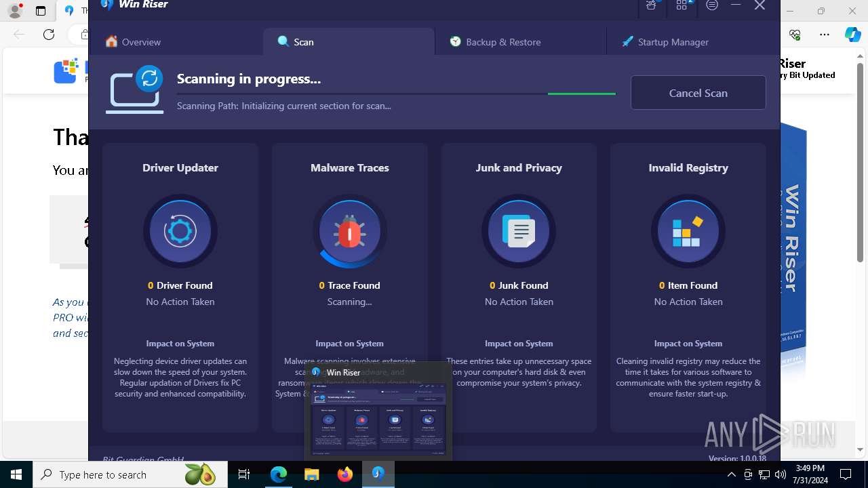The width and height of the screenshot is (868, 488).
Task: Open the volume tray icon
Action: (x=781, y=474)
